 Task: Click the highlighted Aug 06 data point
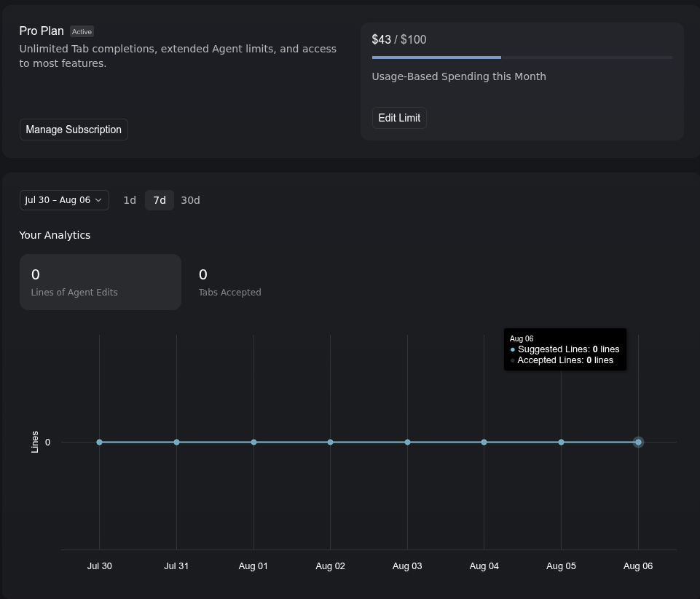(638, 442)
